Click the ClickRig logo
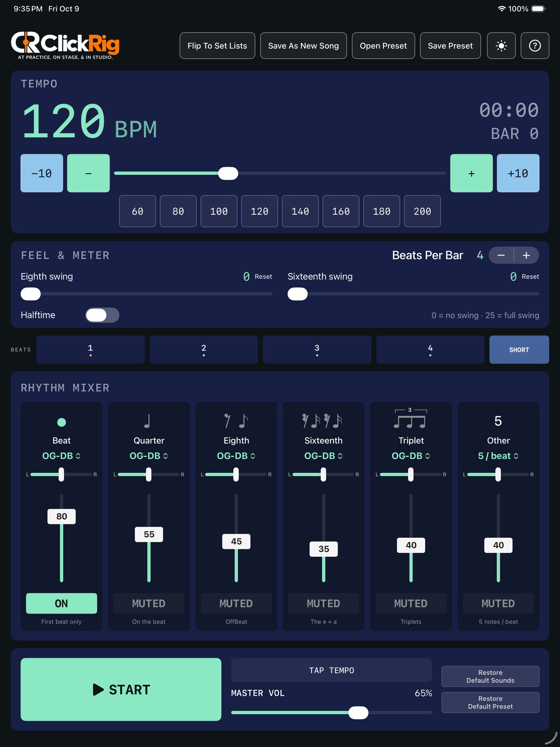The image size is (560, 747). 65,46
